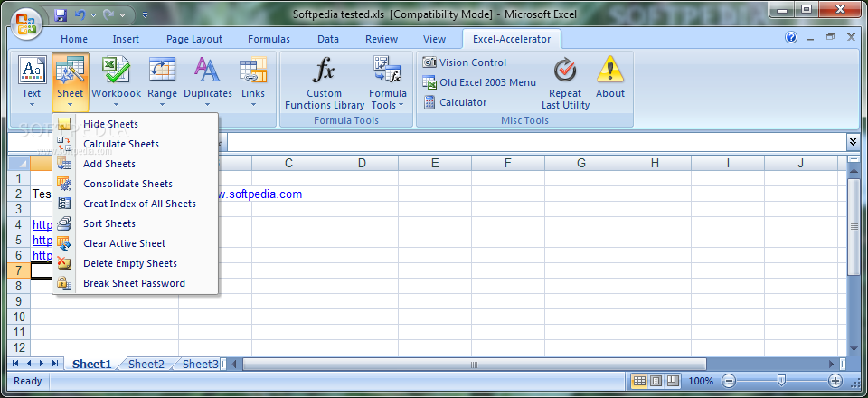Choose Calculate Sheets
This screenshot has width=868, height=398.
pyautogui.click(x=137, y=144)
